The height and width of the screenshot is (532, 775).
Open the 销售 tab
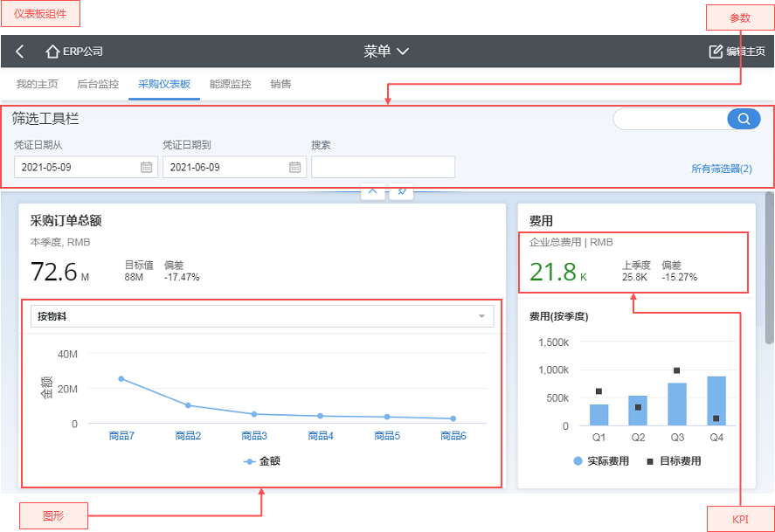click(280, 85)
